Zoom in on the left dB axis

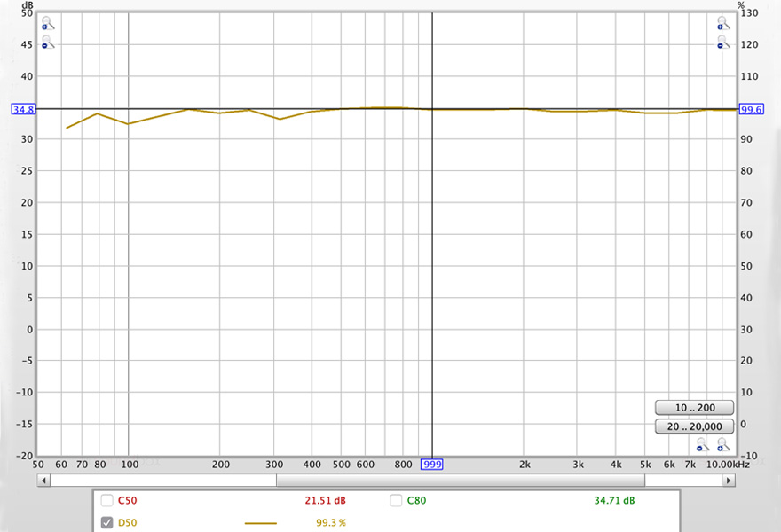click(47, 23)
